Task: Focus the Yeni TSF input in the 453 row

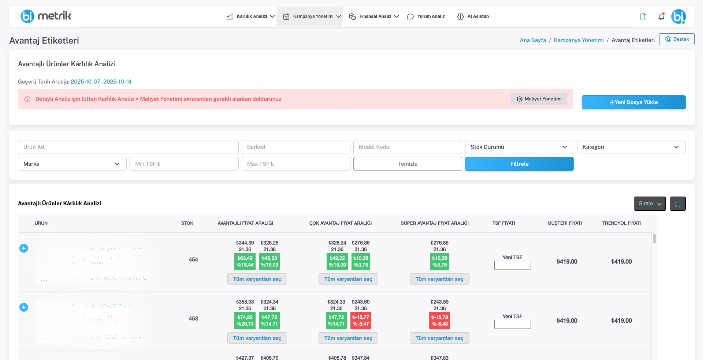Action: (x=512, y=324)
